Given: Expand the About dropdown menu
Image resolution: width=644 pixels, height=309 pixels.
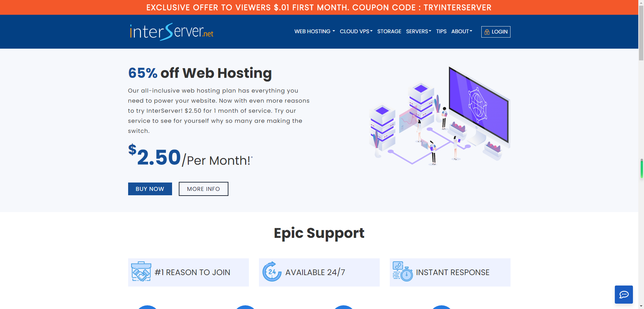Looking at the screenshot, I should [462, 31].
